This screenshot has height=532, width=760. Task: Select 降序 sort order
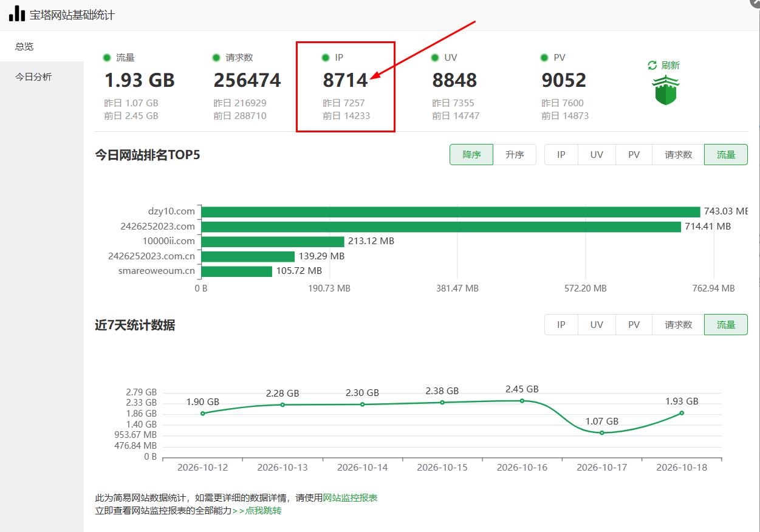tap(471, 155)
